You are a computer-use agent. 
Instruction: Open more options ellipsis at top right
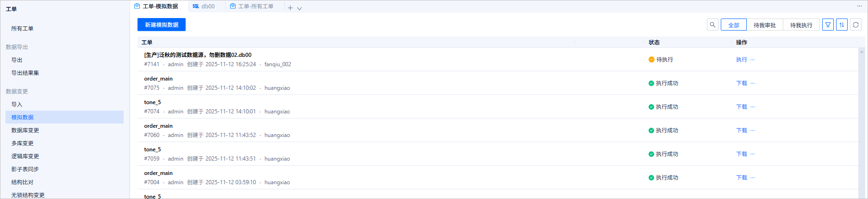pos(860,6)
